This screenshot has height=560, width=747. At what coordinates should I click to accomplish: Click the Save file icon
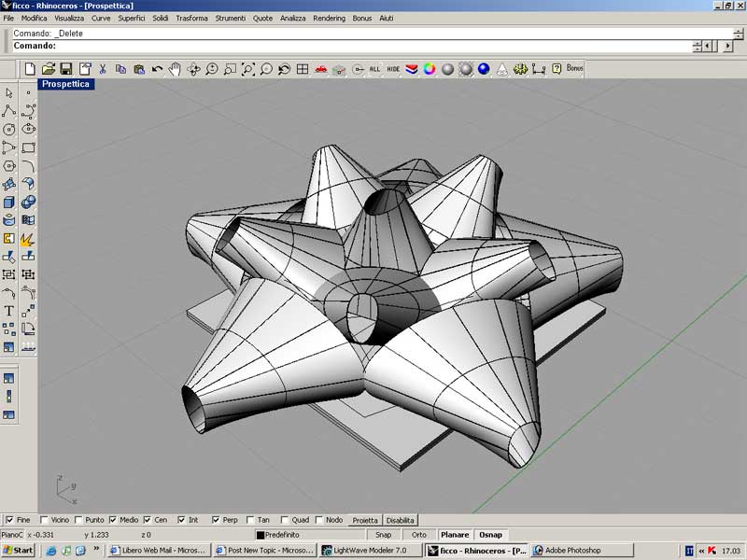point(66,69)
